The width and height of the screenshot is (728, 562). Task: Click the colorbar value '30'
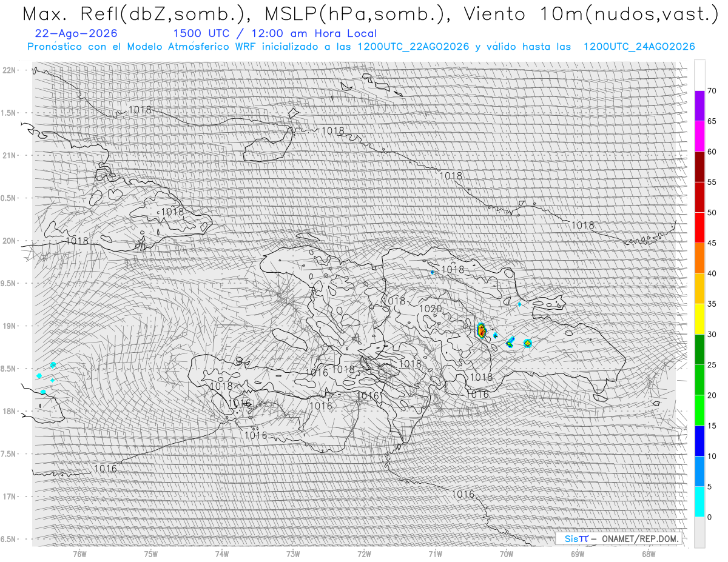point(712,334)
